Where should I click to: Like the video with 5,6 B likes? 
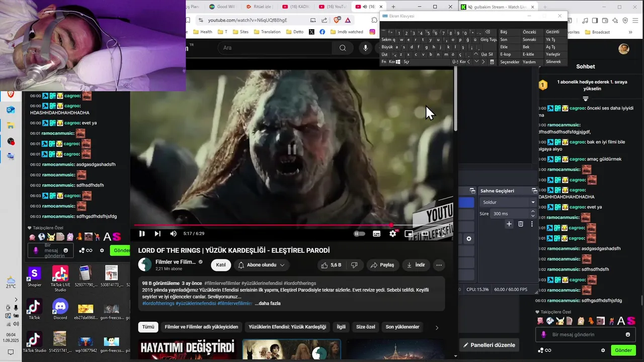[x=331, y=265]
